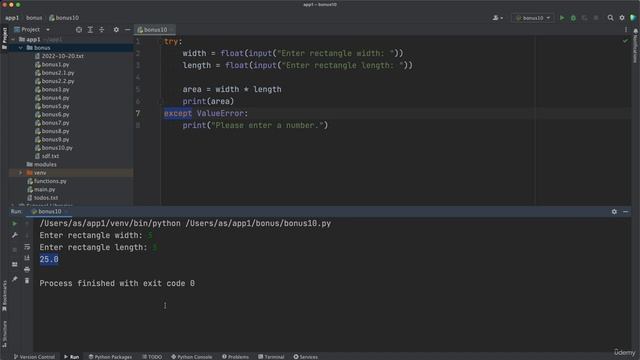Viewport: 640px width, 360px height.
Task: Open run configuration wrench icon
Action: pyautogui.click(x=15, y=236)
